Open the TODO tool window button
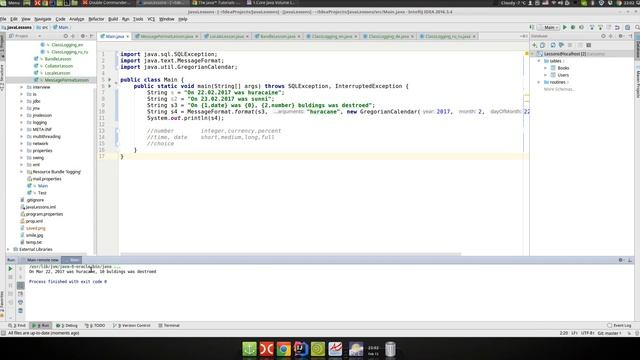The image size is (640, 360). click(x=95, y=326)
